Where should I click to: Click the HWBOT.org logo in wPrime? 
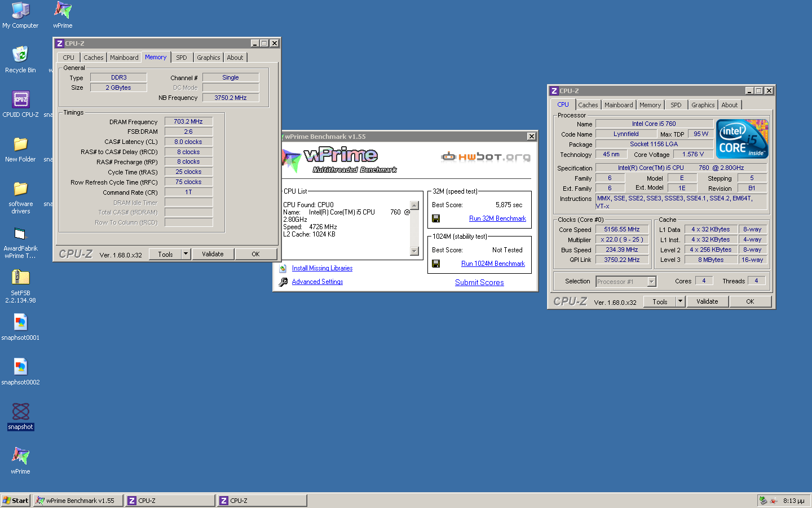486,156
